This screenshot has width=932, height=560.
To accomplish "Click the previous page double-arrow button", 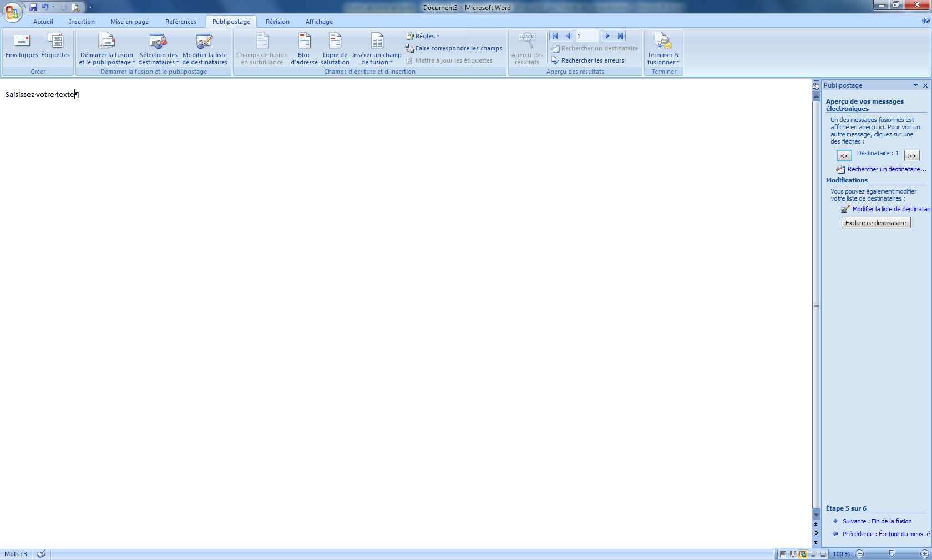I will click(x=815, y=524).
